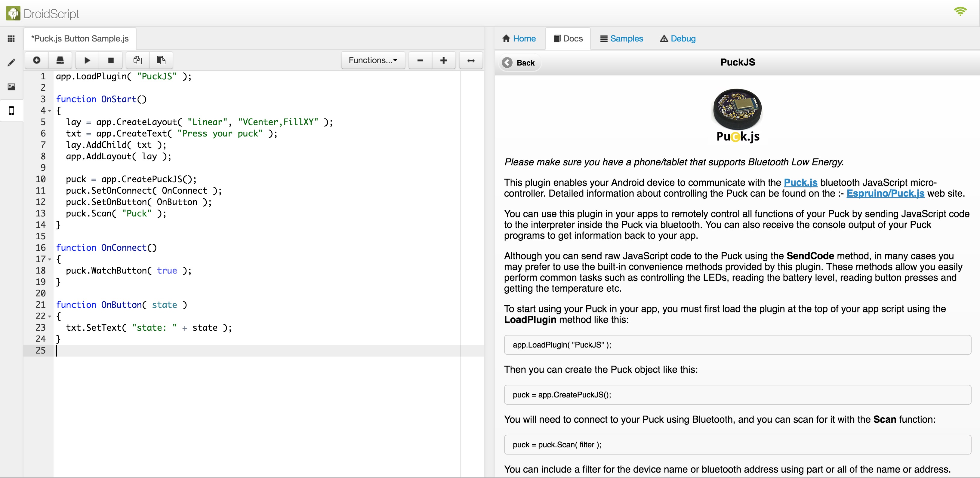Open the Functions... dropdown
The width and height of the screenshot is (980, 478).
[373, 60]
